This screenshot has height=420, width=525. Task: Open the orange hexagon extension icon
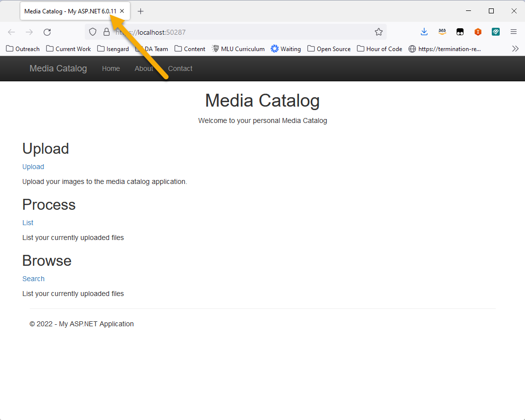coord(478,32)
